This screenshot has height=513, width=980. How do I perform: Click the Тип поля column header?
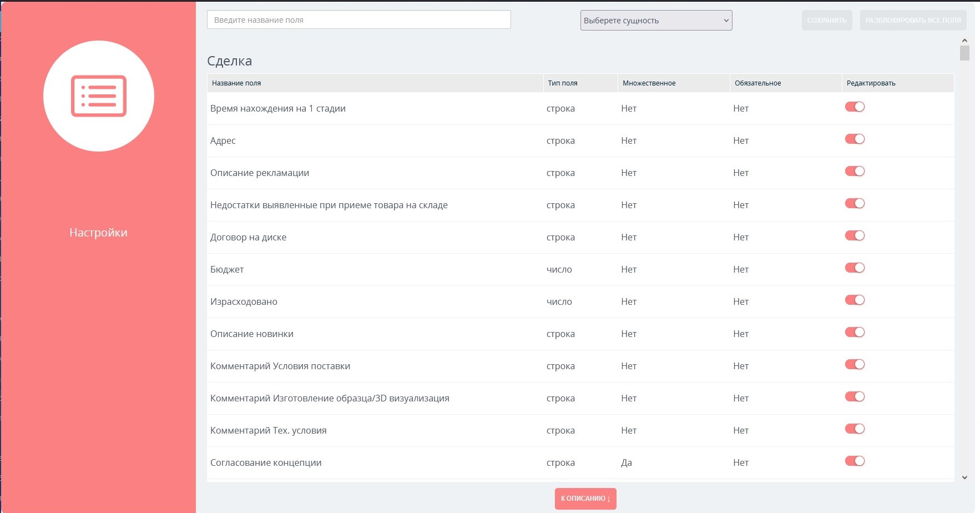click(563, 83)
